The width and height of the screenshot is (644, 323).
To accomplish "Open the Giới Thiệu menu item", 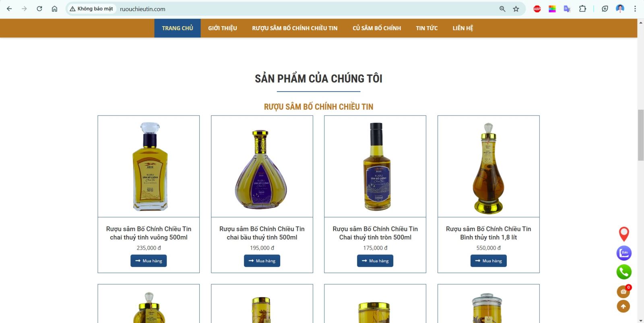I will click(223, 28).
